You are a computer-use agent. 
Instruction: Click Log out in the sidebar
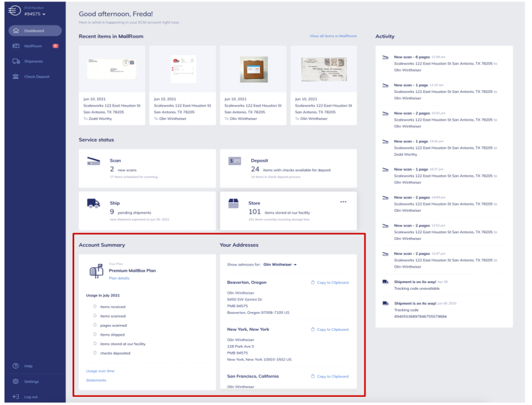[x=31, y=397]
